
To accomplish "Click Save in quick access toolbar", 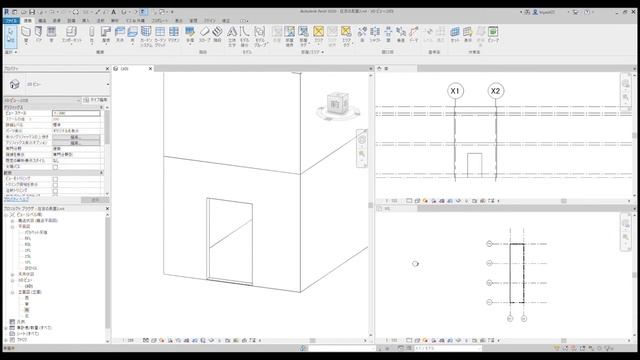I will click(x=32, y=12).
